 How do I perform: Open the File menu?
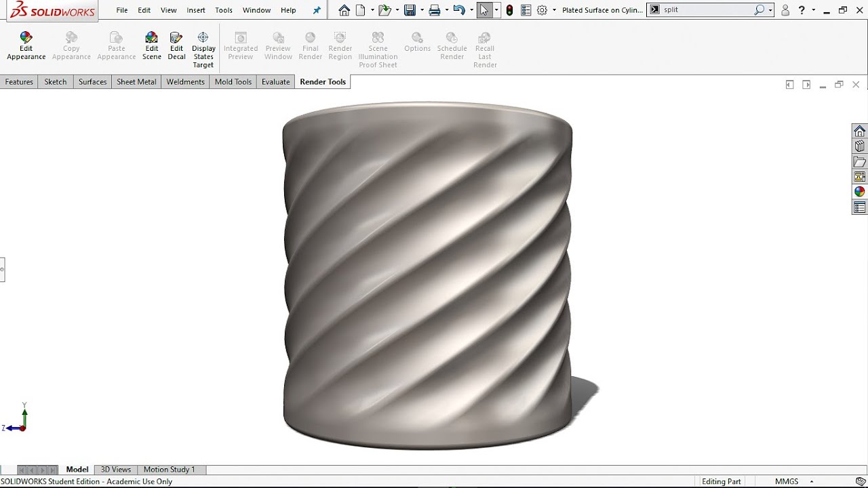[x=122, y=10]
